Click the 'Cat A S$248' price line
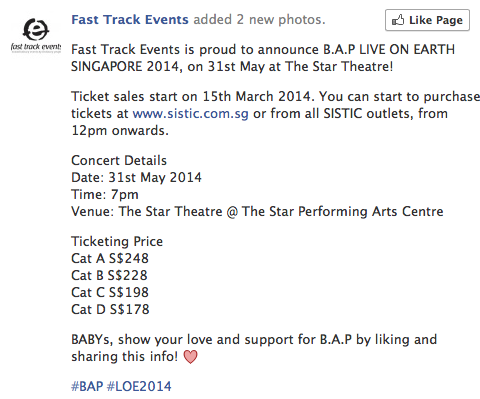The height and width of the screenshot is (399, 480). (110, 259)
